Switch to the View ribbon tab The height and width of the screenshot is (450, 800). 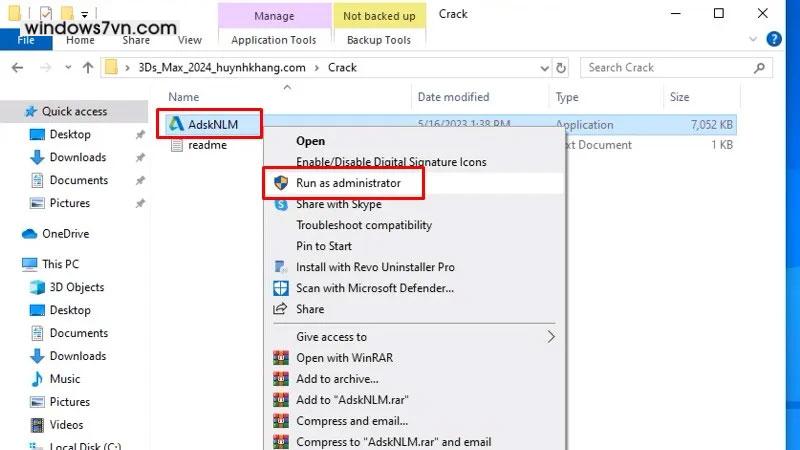tap(189, 40)
